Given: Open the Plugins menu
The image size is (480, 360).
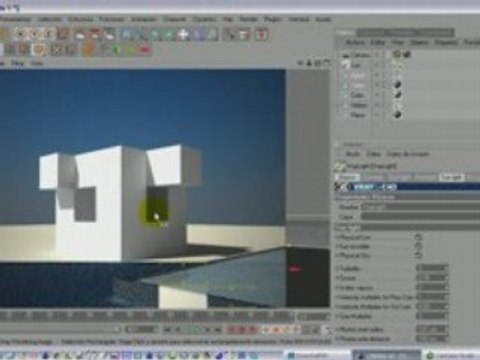Looking at the screenshot, I should 273,19.
